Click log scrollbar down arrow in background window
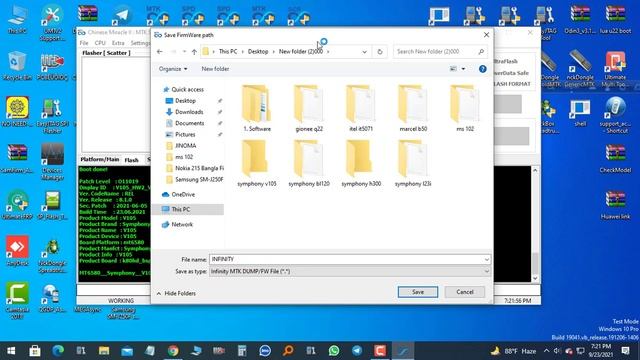640x360 pixels. pyautogui.click(x=535, y=278)
